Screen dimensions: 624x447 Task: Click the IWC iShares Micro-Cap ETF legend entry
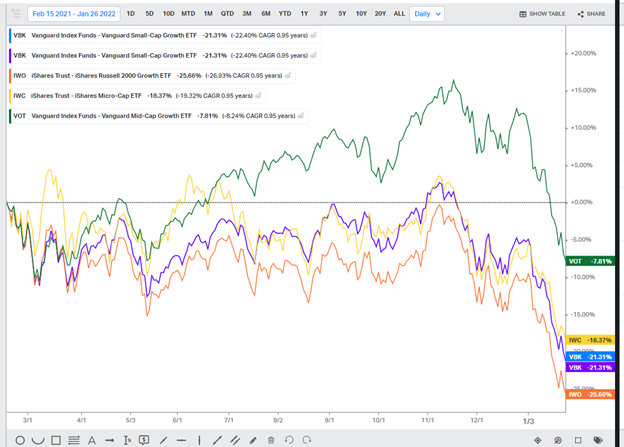pos(137,96)
